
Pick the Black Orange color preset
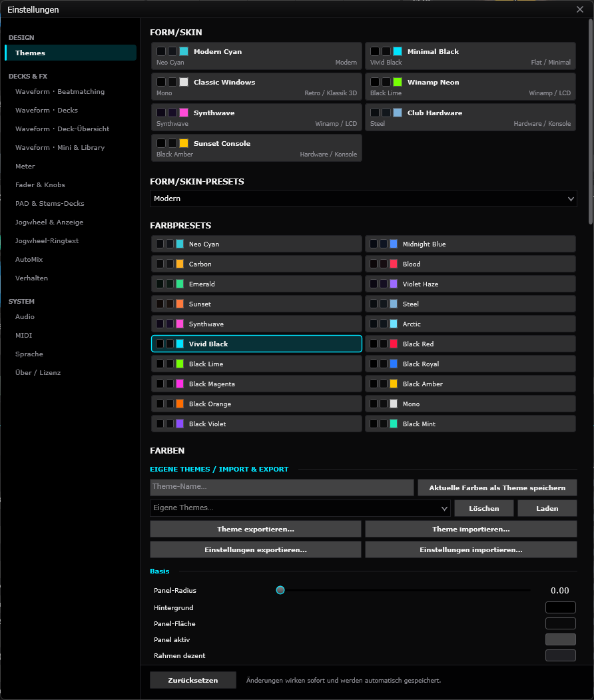(256, 404)
